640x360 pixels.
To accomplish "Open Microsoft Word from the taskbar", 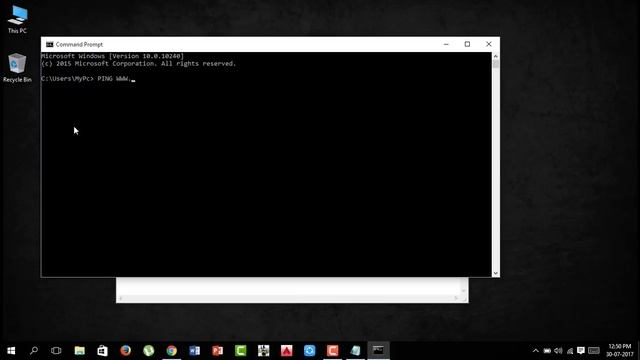I will point(194,351).
